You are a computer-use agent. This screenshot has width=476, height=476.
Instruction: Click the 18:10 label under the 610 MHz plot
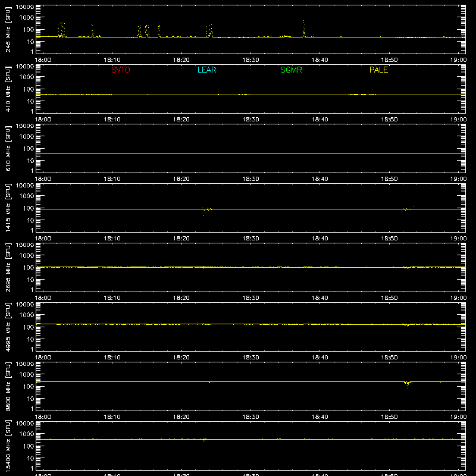pos(112,179)
